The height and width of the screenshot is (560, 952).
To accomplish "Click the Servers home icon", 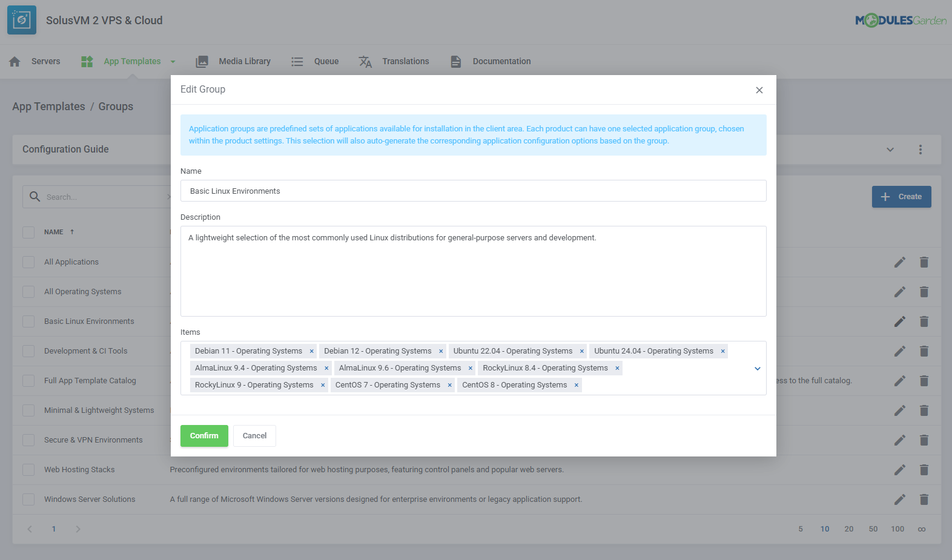I will pyautogui.click(x=15, y=62).
